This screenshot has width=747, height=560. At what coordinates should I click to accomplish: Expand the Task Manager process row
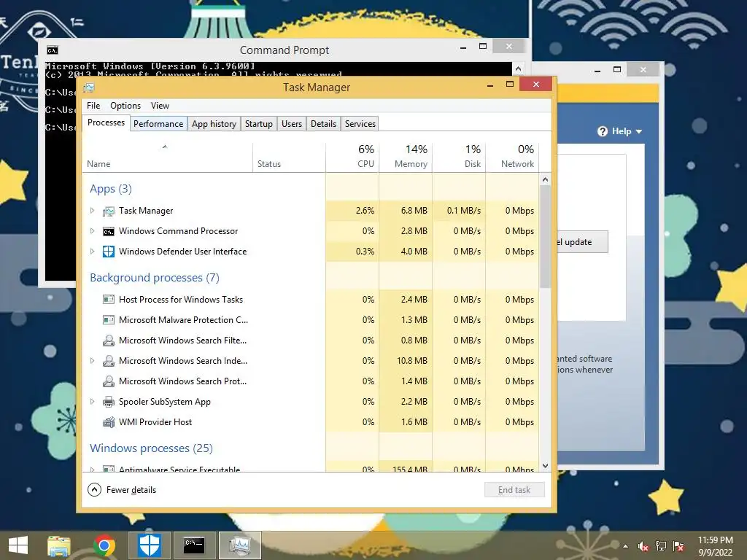(x=93, y=211)
